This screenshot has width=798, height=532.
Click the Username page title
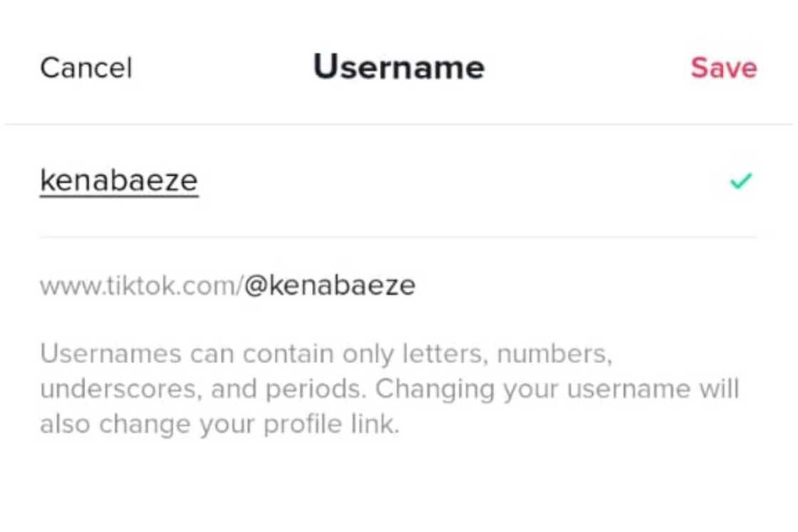pos(399,68)
